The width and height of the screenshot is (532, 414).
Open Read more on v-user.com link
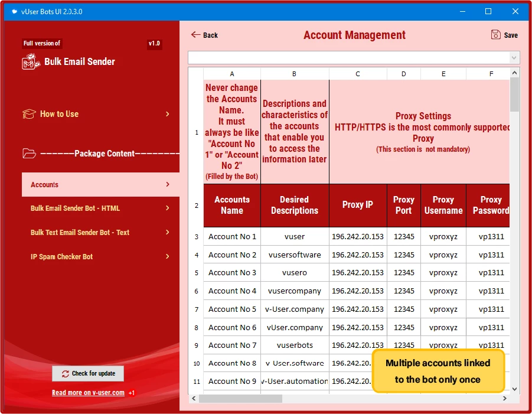coord(88,393)
